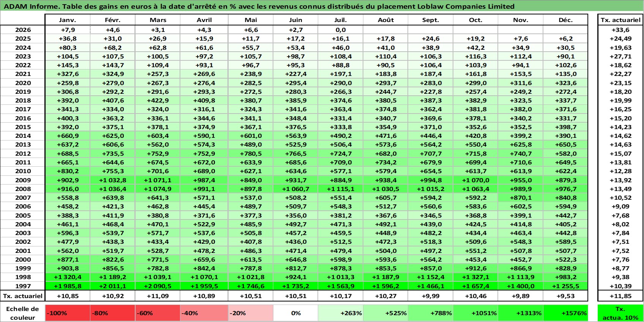This screenshot has width=644, height=322.
Task: Click the -20% pale pink swatch
Action: tap(251, 313)
